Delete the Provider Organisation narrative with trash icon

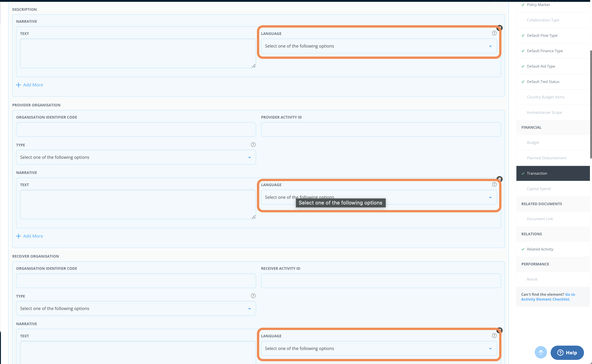[500, 179]
